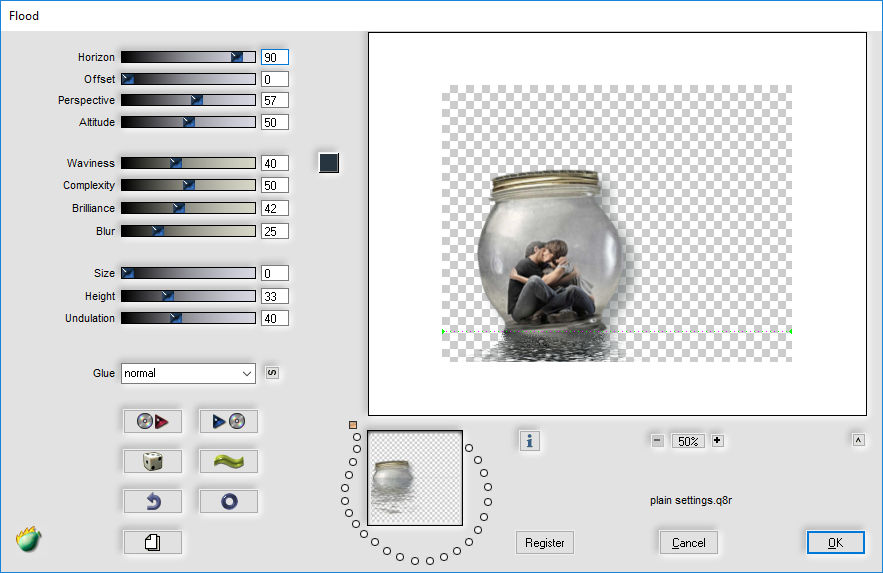Screen dimensions: 883x573
Task: Focus the Offset value field
Action: pos(275,79)
